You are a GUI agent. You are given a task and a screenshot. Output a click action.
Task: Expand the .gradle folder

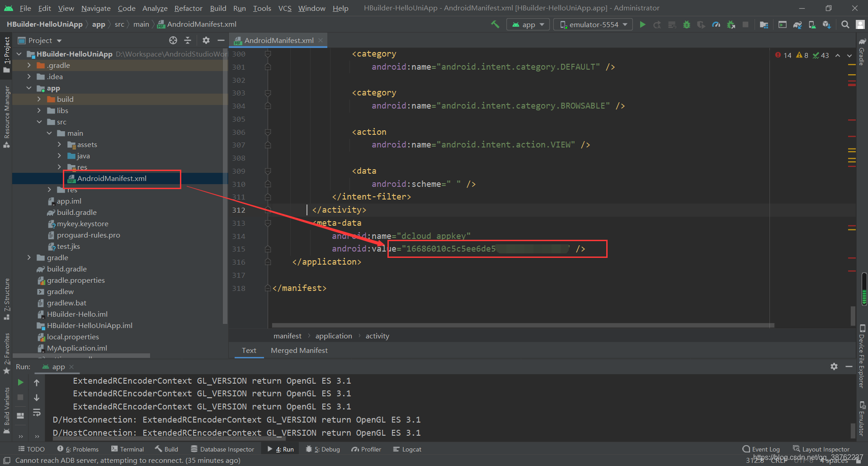[29, 65]
